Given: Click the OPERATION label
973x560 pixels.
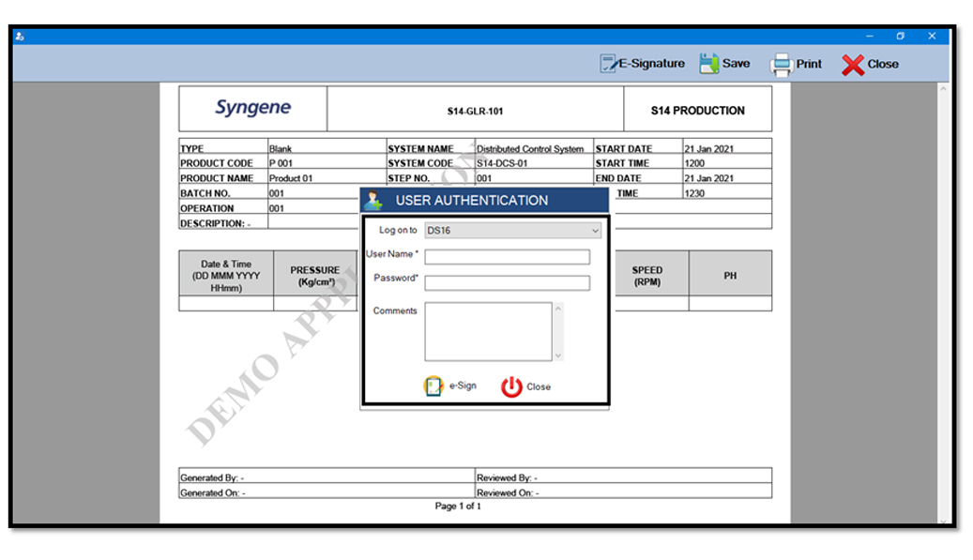Looking at the screenshot, I should [206, 208].
